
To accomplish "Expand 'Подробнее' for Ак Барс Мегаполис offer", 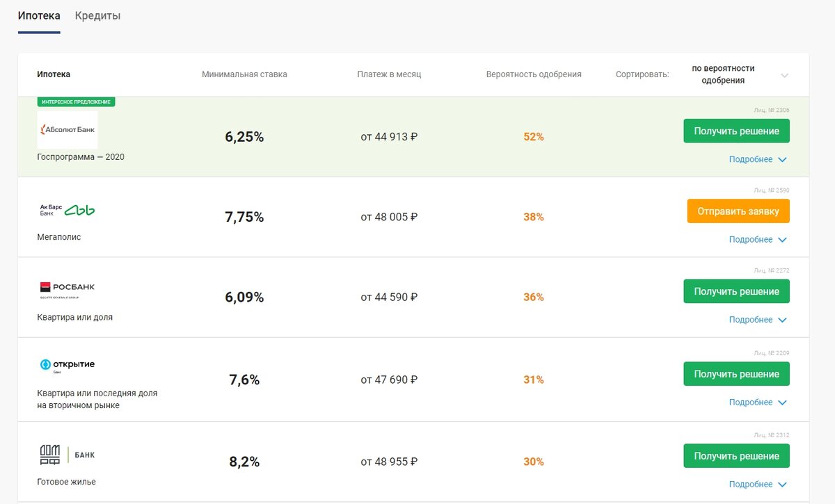I will pos(758,239).
